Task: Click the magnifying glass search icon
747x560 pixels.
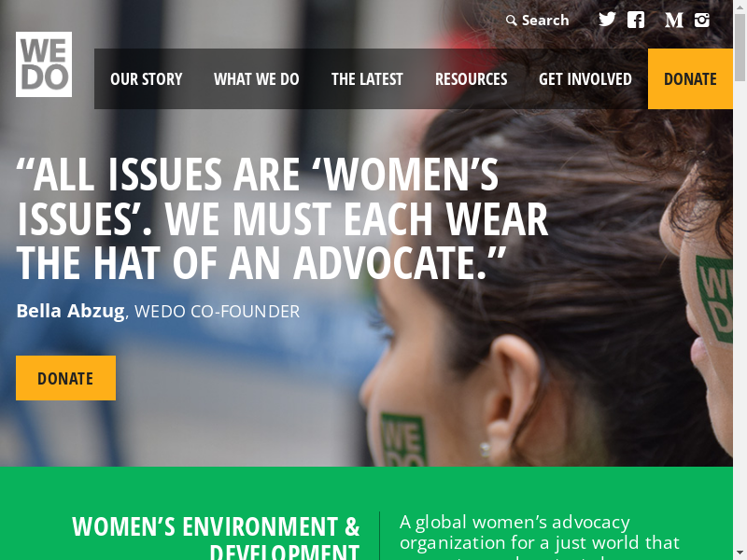Action: click(511, 21)
